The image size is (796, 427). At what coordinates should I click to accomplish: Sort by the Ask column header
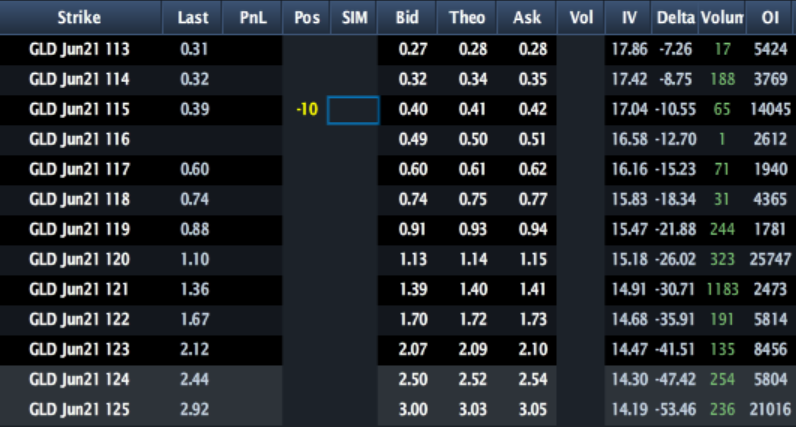[x=527, y=18]
